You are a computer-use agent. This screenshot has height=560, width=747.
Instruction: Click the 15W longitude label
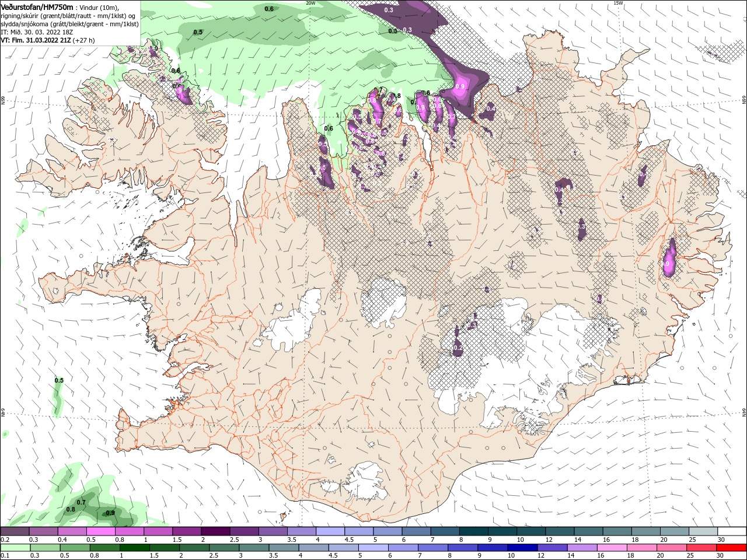click(x=618, y=3)
